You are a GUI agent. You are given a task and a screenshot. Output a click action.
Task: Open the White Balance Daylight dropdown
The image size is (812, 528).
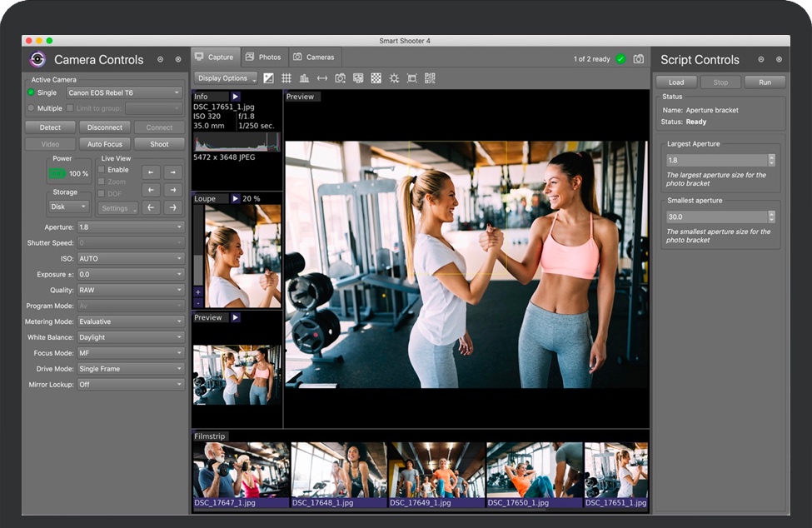point(131,337)
